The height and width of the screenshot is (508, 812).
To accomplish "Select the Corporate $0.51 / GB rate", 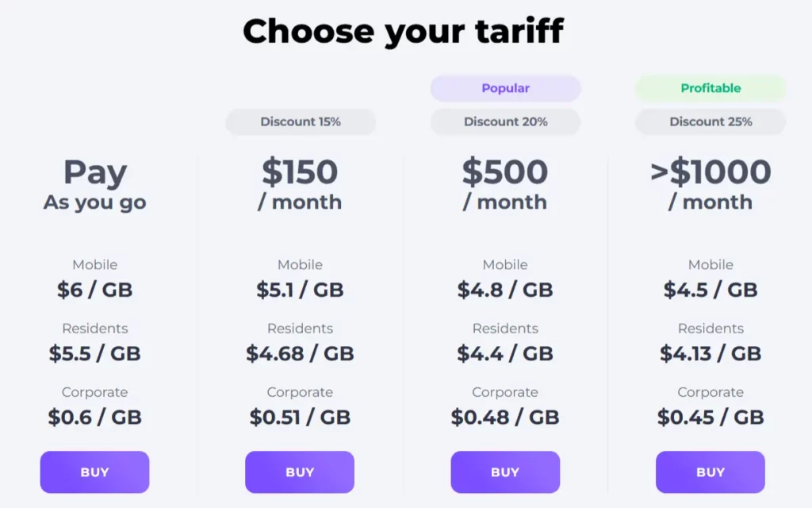I will pyautogui.click(x=300, y=417).
